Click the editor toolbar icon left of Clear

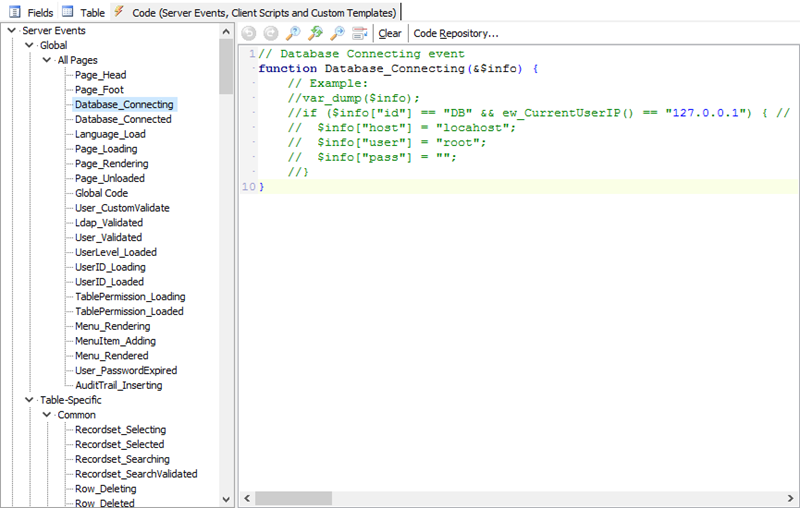(359, 33)
